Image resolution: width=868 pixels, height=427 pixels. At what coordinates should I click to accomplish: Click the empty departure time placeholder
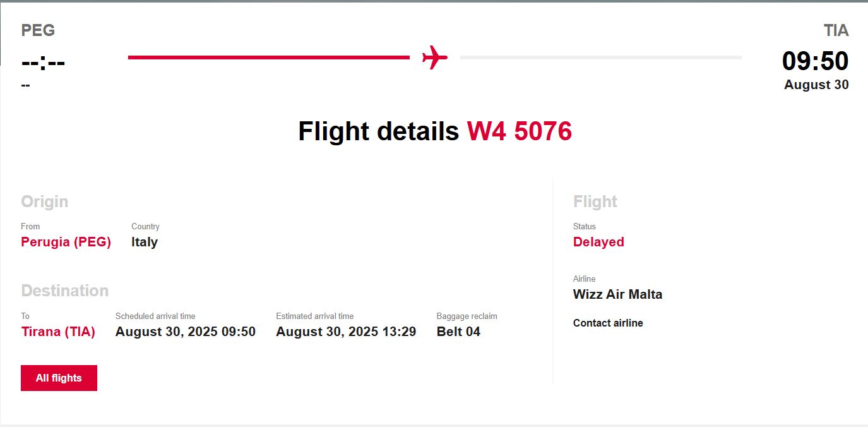click(x=43, y=63)
